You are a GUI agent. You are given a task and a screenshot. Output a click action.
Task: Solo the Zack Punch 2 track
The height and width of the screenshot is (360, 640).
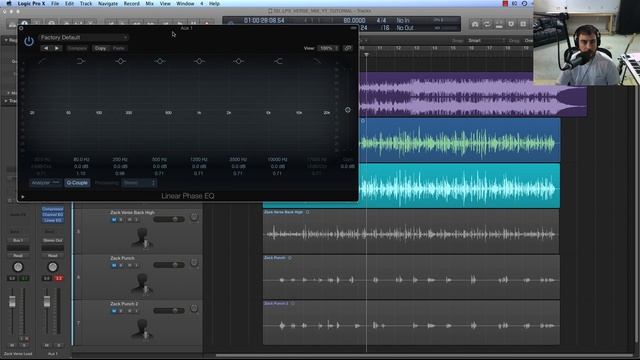tap(121, 311)
